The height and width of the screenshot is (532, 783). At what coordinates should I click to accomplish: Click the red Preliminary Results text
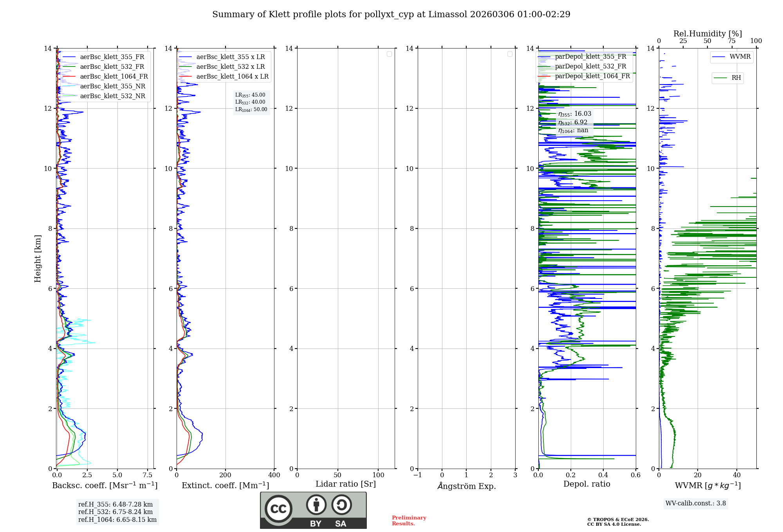tap(409, 520)
